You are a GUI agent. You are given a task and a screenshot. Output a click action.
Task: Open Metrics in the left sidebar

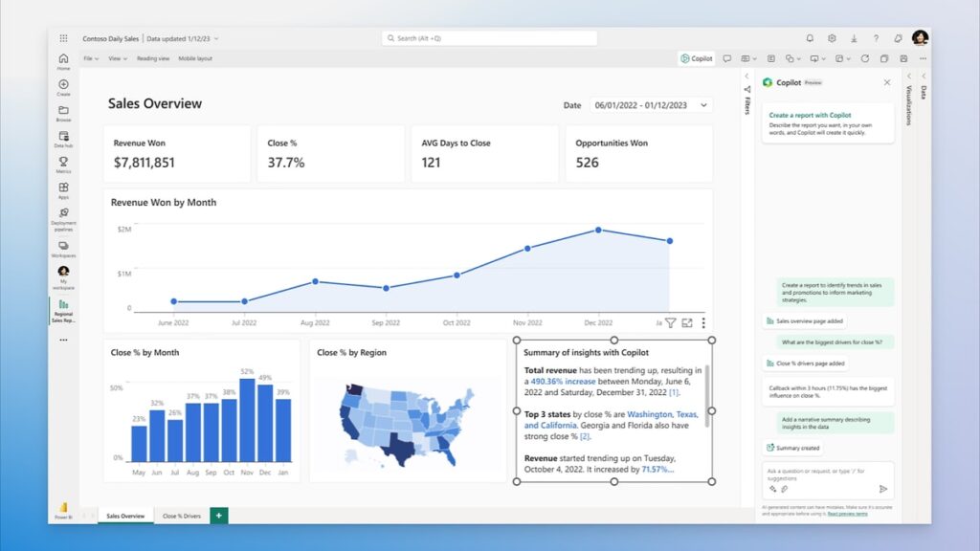click(63, 165)
